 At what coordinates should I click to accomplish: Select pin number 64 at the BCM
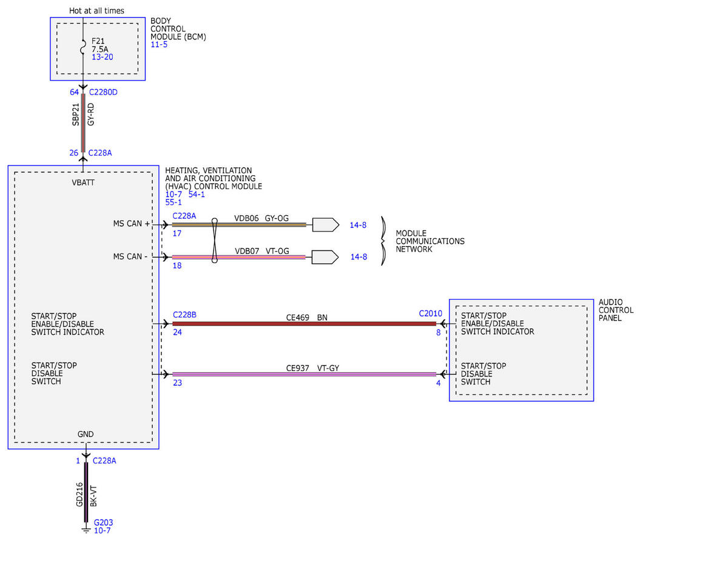[75, 92]
